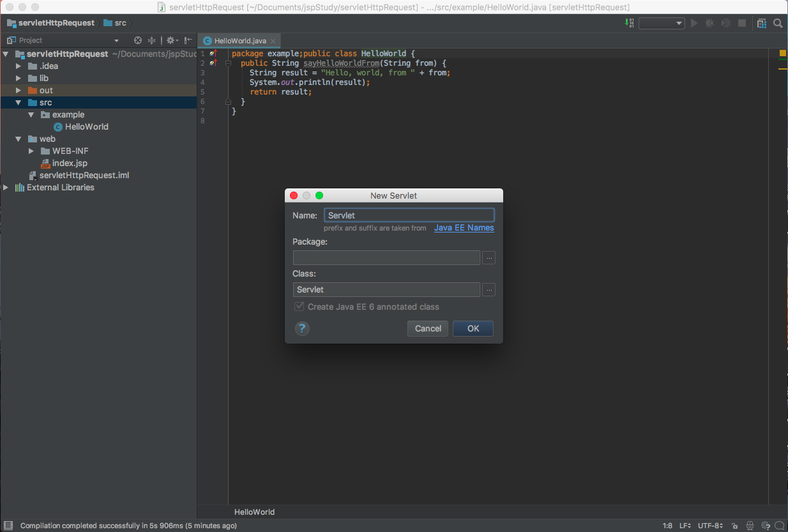Collapse the example package
This screenshot has width=788, height=532.
tap(31, 115)
